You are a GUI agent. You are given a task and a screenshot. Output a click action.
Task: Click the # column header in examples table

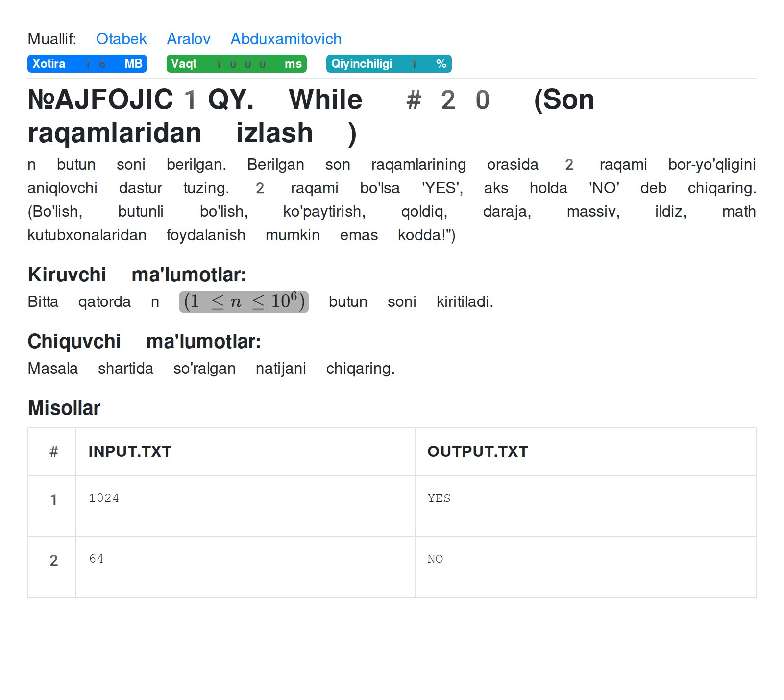click(53, 451)
